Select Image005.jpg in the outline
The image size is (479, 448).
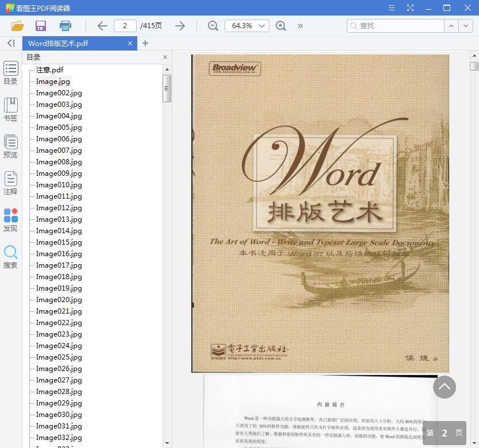click(59, 128)
